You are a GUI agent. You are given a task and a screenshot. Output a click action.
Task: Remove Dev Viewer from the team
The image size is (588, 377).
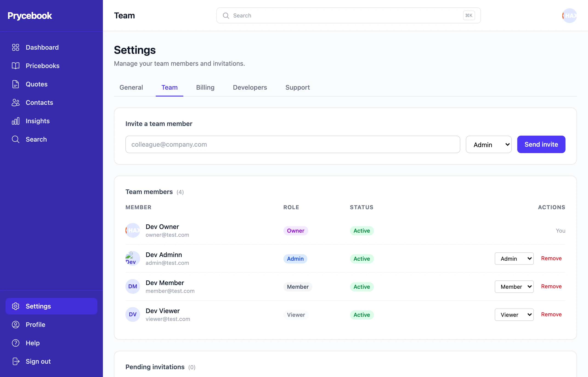tap(551, 314)
